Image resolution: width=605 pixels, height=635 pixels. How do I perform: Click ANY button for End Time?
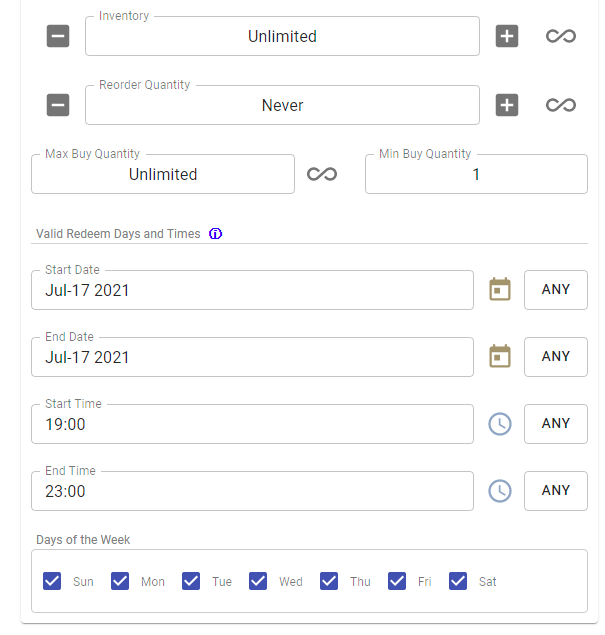[555, 491]
